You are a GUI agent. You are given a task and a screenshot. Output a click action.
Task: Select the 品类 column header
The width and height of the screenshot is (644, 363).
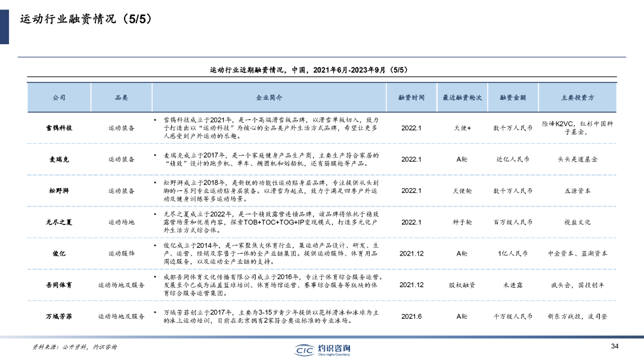coord(121,98)
